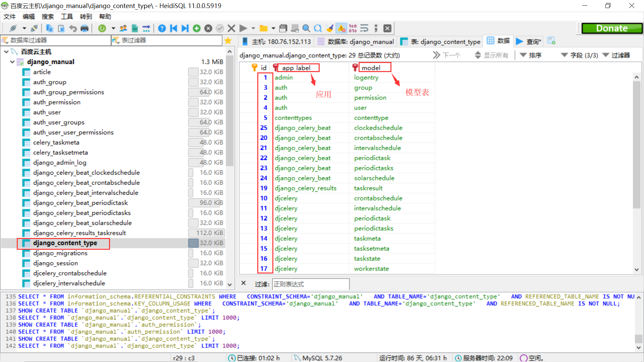Screen dimensions: 644x362
Task: Click the 正则表达式 filter input field
Action: (311, 284)
